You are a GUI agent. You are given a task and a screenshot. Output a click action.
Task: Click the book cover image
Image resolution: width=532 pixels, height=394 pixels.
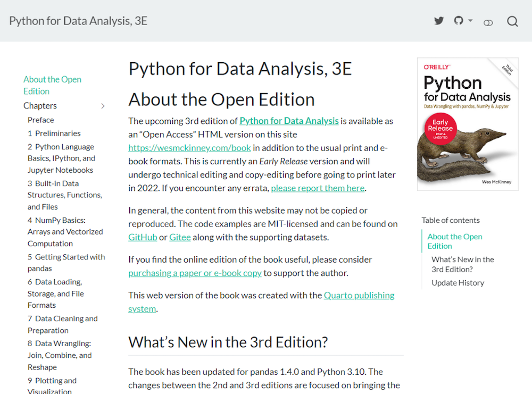point(468,124)
